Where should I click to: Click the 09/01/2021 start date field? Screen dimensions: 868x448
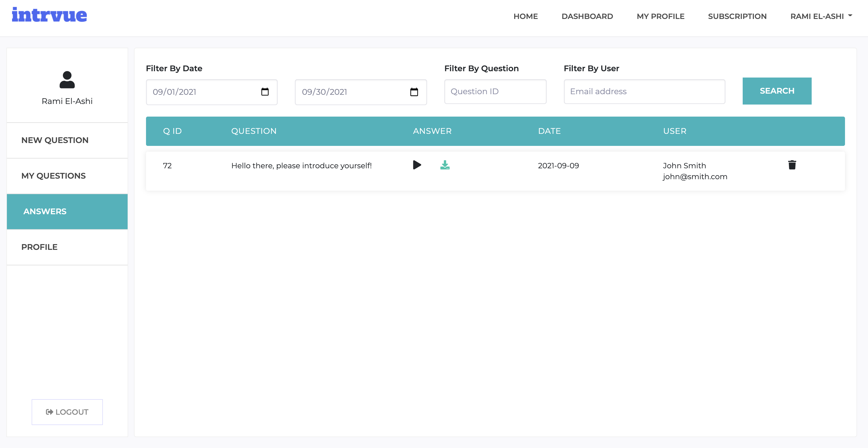202,92
